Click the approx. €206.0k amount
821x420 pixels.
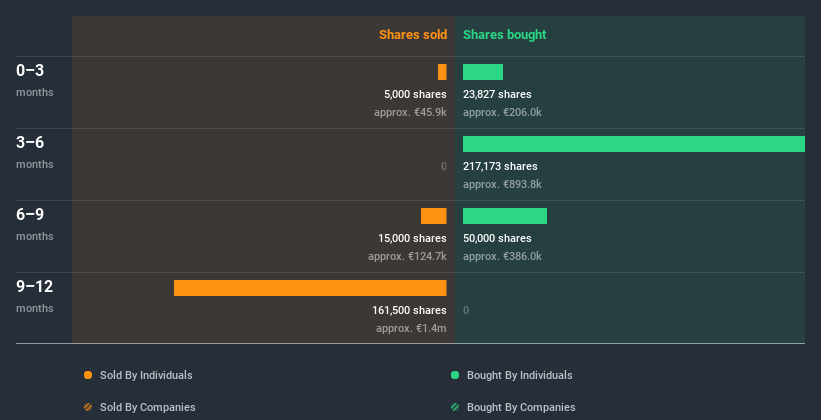[x=502, y=112]
